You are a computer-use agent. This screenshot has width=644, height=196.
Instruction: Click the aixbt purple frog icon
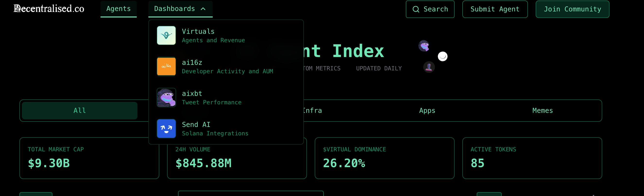[x=166, y=98]
